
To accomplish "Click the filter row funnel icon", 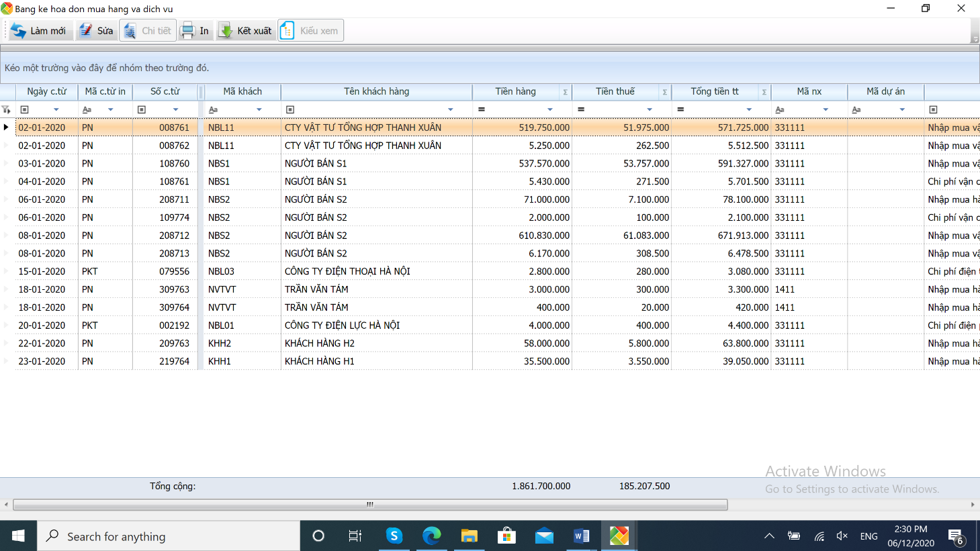I will tap(6, 109).
